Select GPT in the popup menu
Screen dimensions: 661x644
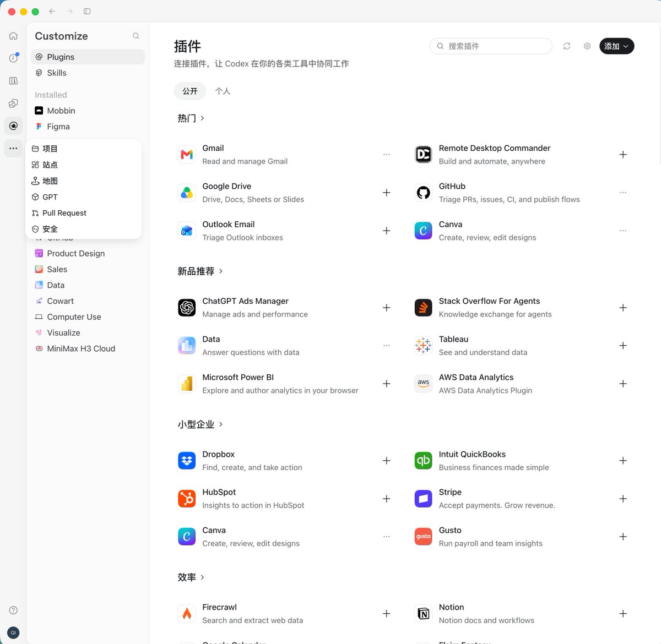pyautogui.click(x=84, y=197)
